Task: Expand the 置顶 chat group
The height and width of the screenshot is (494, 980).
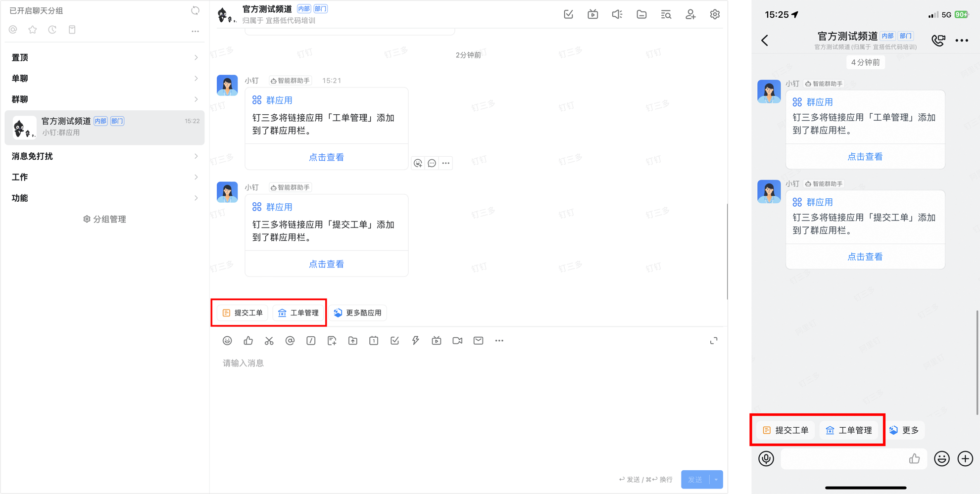Action: 104,57
